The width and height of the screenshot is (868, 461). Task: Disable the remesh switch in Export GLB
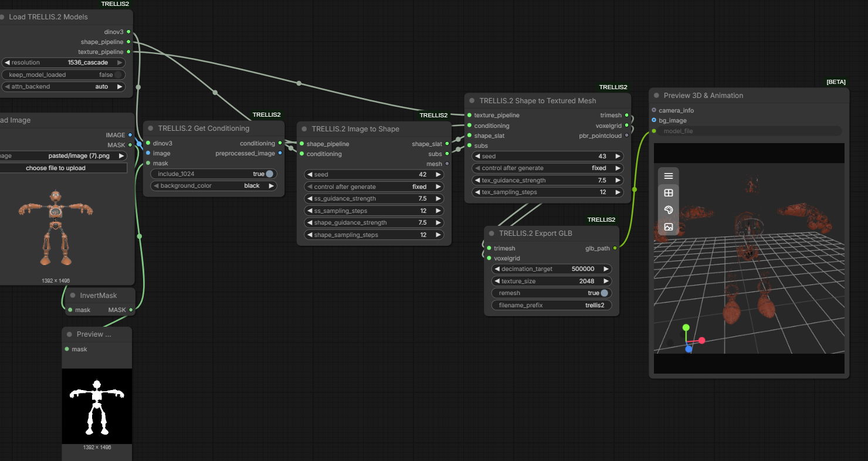pyautogui.click(x=603, y=293)
